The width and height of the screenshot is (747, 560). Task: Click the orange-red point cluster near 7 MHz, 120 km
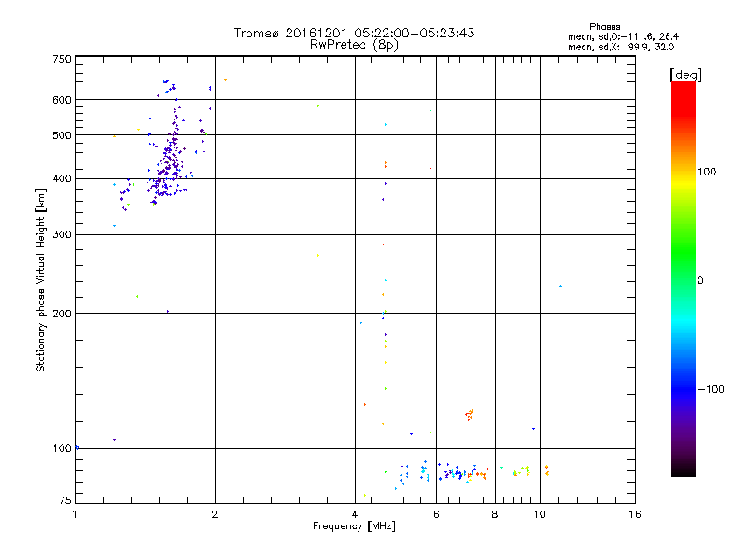[470, 414]
